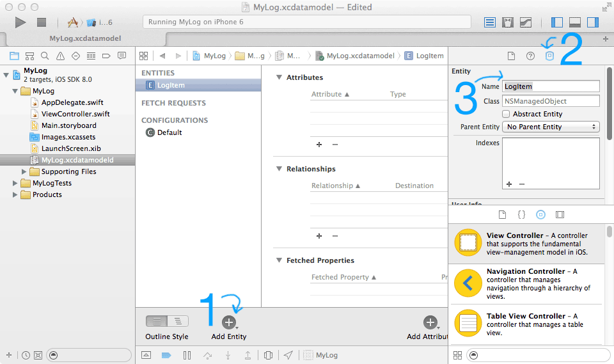Viewport: 614px width, 364px height.
Task: Toggle the Utilities pane visibility
Action: (592, 22)
